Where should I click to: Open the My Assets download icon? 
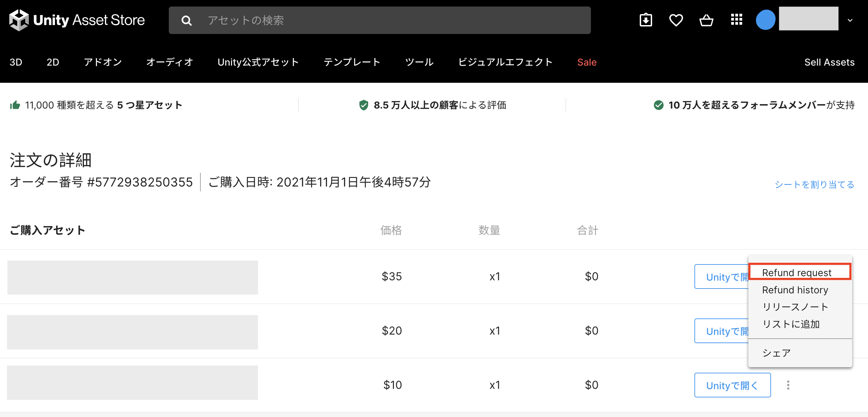pos(646,20)
